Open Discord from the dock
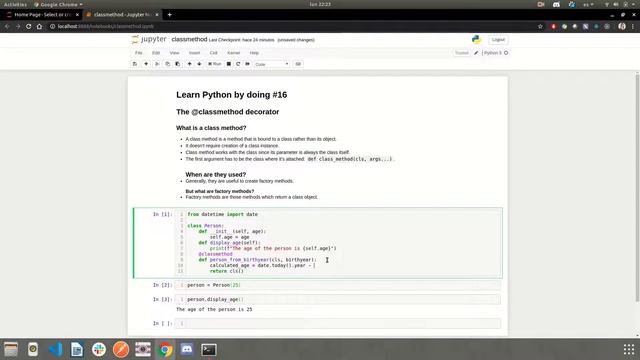 pyautogui.click(x=187, y=349)
